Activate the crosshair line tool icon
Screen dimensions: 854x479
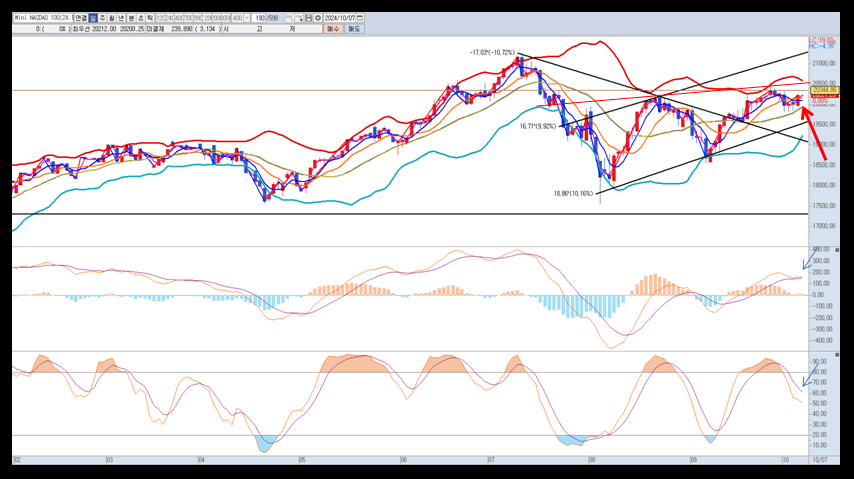[299, 18]
